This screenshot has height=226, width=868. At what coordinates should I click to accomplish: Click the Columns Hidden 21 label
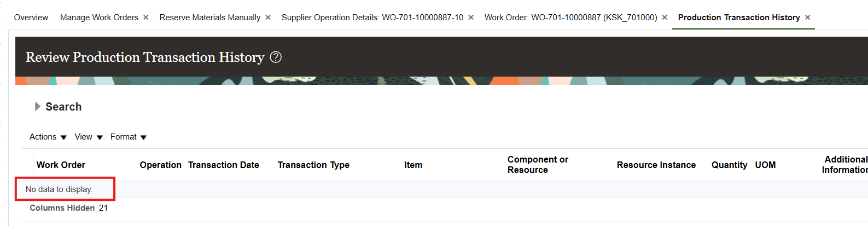pos(69,208)
